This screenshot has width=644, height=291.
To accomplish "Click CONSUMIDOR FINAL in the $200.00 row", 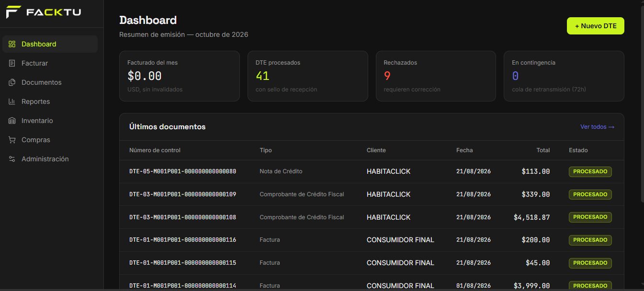I will pos(400,240).
